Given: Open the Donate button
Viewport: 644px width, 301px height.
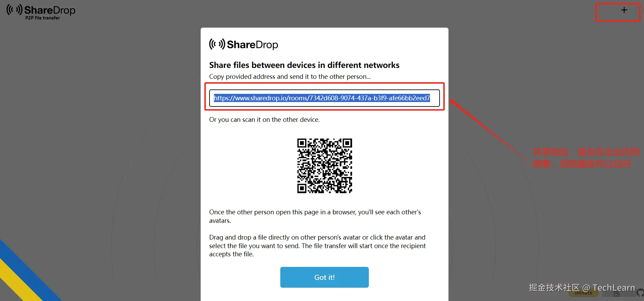Looking at the screenshot, I should click(x=583, y=293).
